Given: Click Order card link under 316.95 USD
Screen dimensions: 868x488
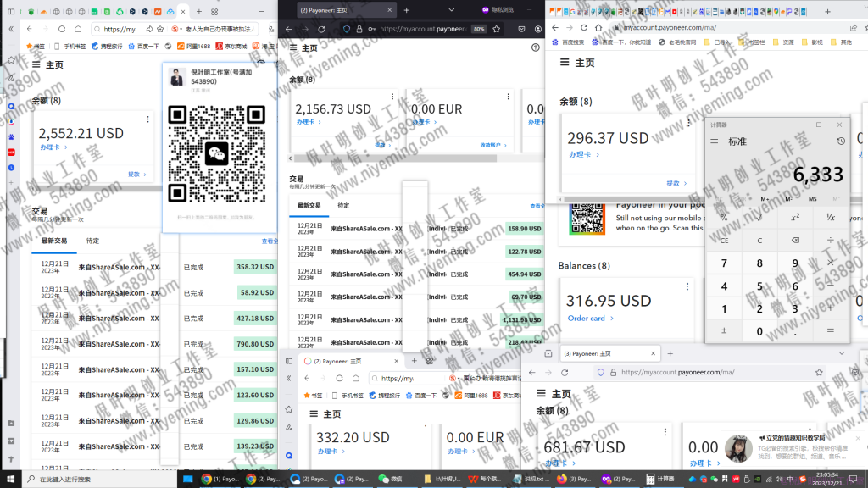Looking at the screenshot, I should pyautogui.click(x=590, y=319).
